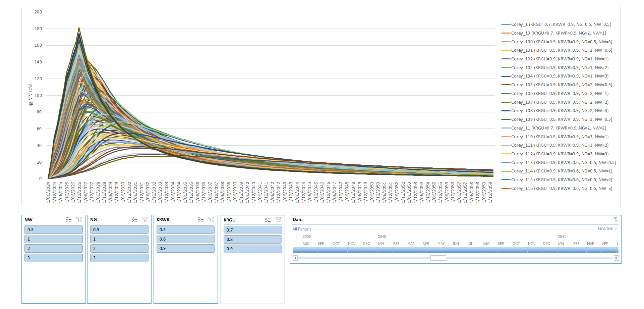
Task: Clear filter on the KRGU slicer
Action: 278,220
